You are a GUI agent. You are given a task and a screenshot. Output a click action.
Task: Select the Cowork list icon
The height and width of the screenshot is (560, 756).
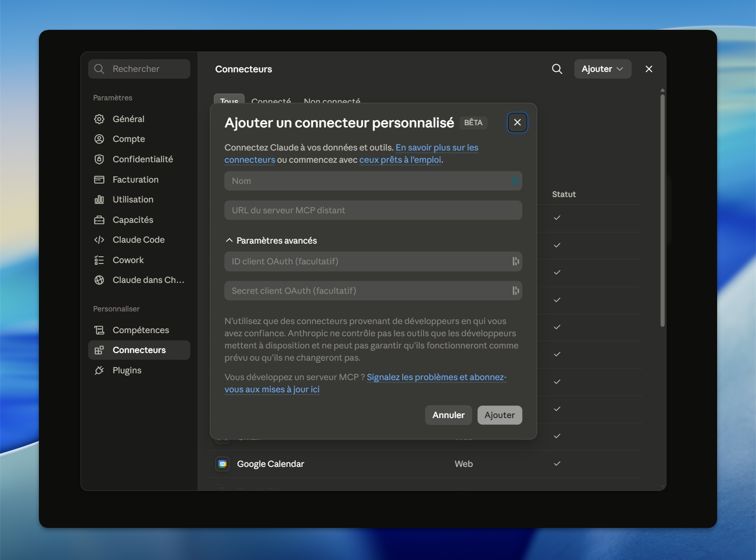[x=99, y=260]
